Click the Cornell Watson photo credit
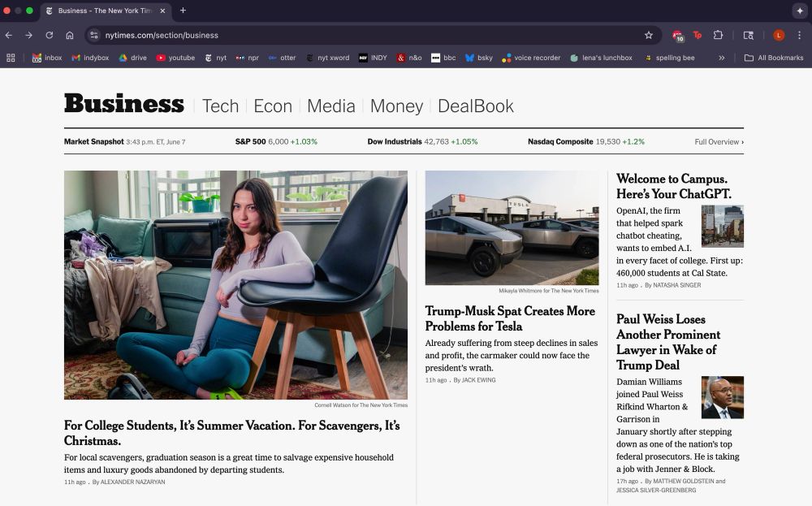Screen dimensions: 812x506 361,405
